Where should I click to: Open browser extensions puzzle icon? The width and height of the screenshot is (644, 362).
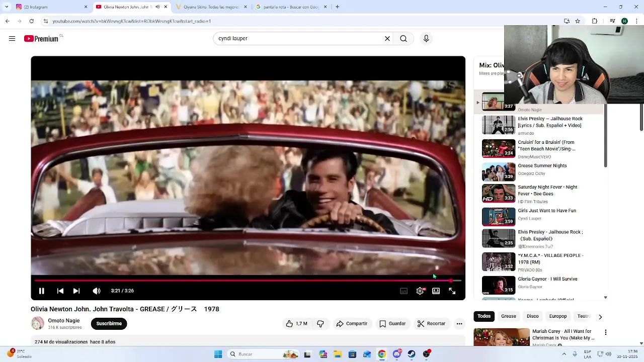[595, 21]
